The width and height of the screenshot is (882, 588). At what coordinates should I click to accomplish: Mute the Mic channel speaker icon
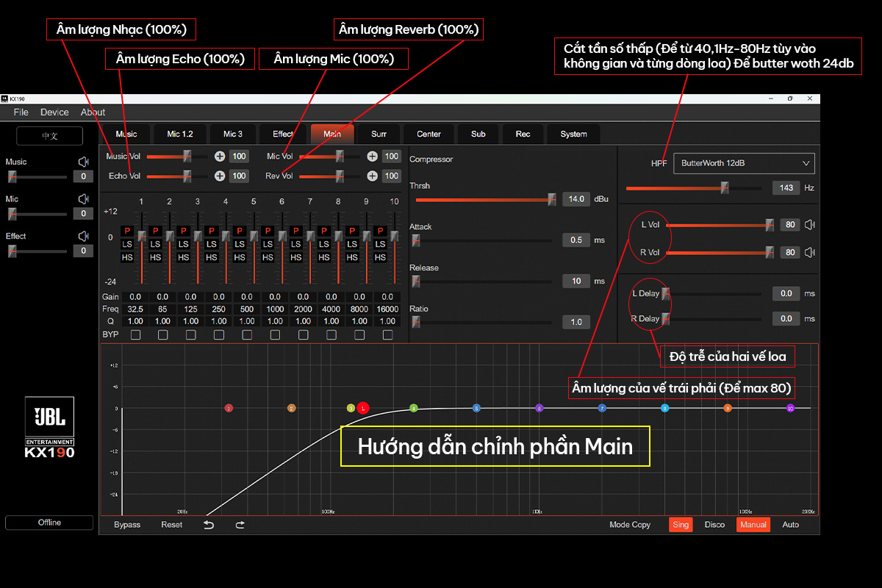83,199
